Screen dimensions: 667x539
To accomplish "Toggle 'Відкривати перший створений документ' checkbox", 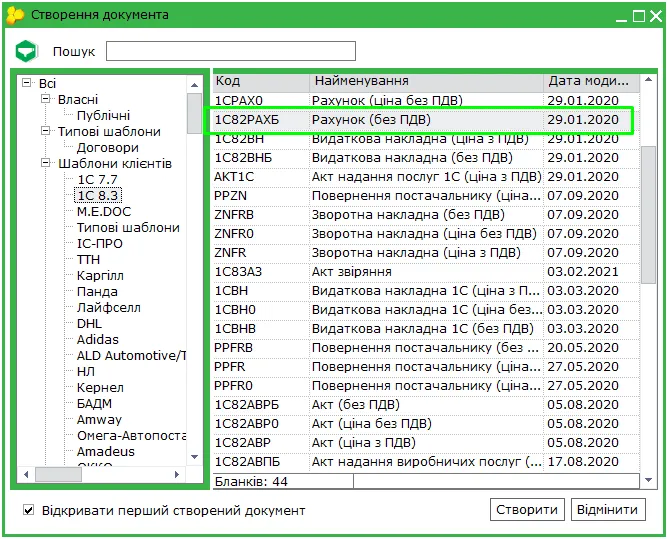I will 29,510.
